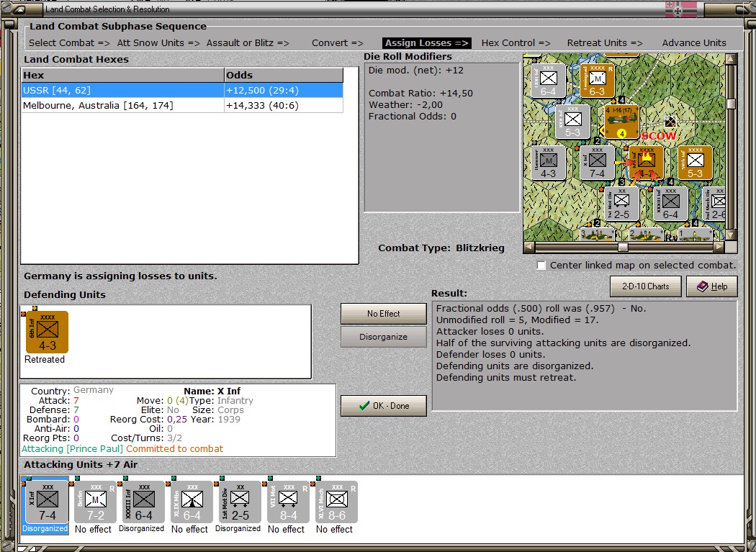Click the 5-3 grey infantry counter on map

[x=573, y=122]
